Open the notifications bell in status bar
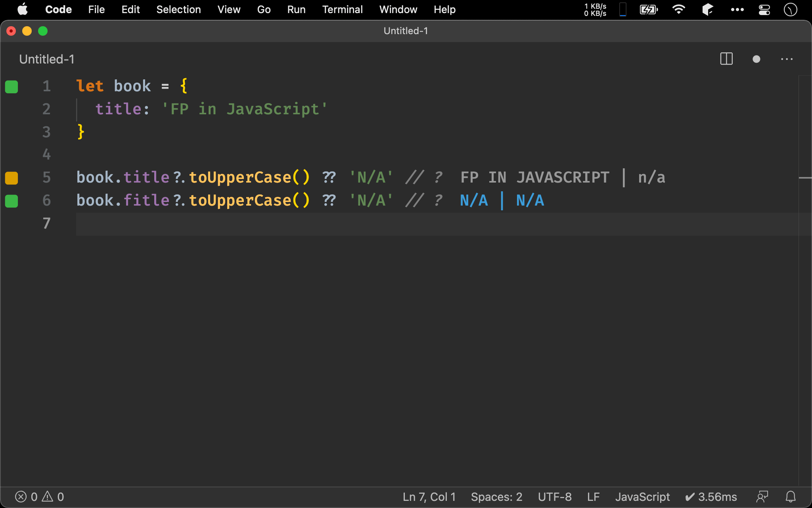Image resolution: width=812 pixels, height=508 pixels. click(x=791, y=496)
